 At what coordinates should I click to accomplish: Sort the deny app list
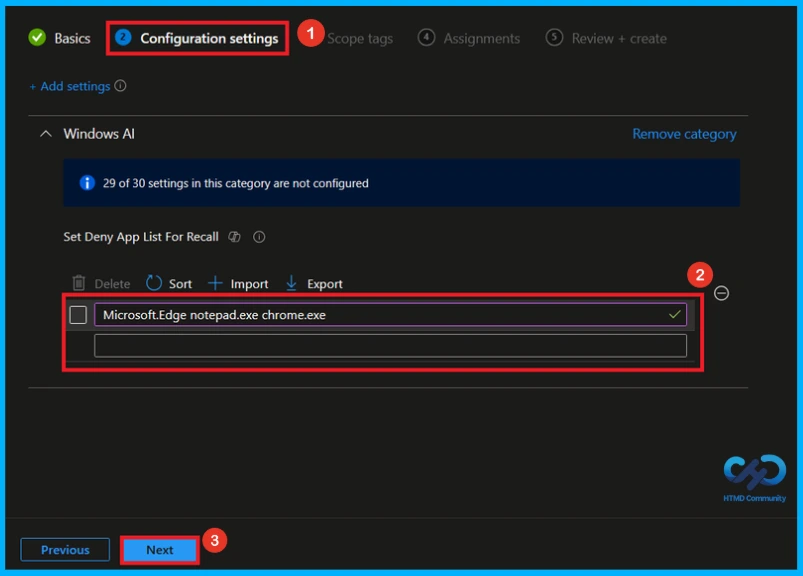pos(169,284)
